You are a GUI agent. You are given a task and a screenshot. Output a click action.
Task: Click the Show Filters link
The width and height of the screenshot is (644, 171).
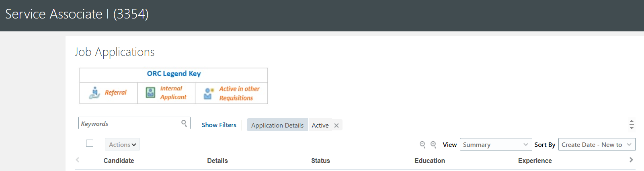[219, 125]
